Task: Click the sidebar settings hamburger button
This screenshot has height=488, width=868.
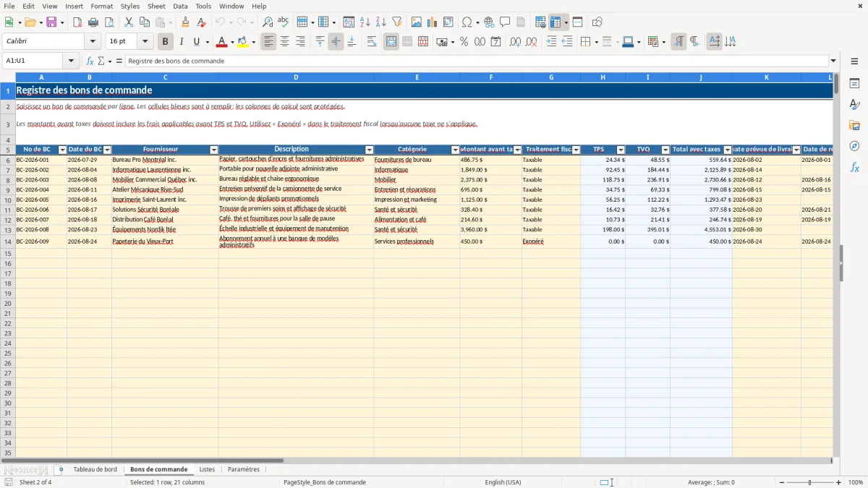Action: [x=854, y=61]
